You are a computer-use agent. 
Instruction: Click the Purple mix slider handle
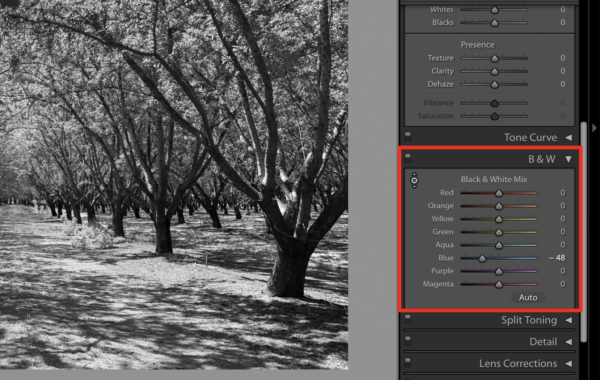pos(499,271)
